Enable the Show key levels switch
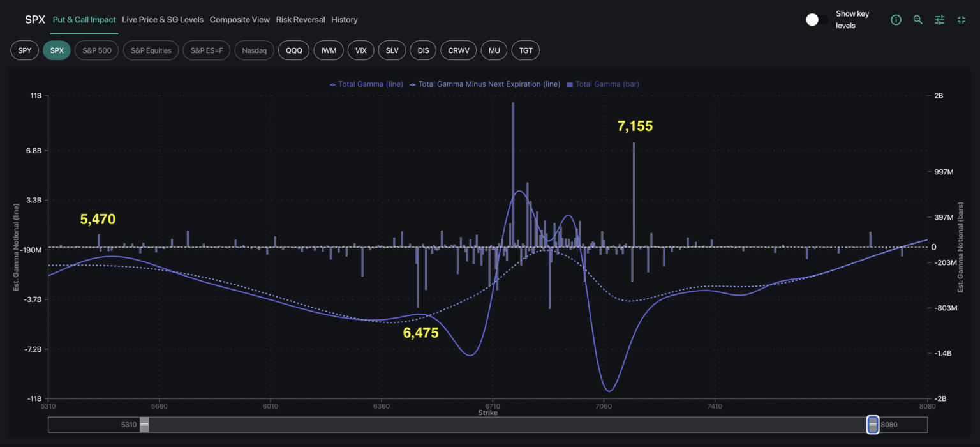Viewport: 980px width, 447px height. coord(817,20)
